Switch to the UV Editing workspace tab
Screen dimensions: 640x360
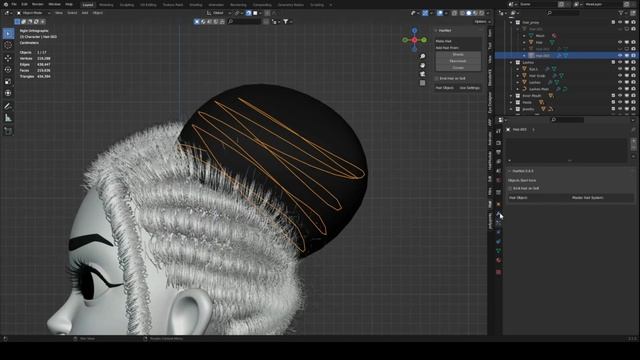148,5
